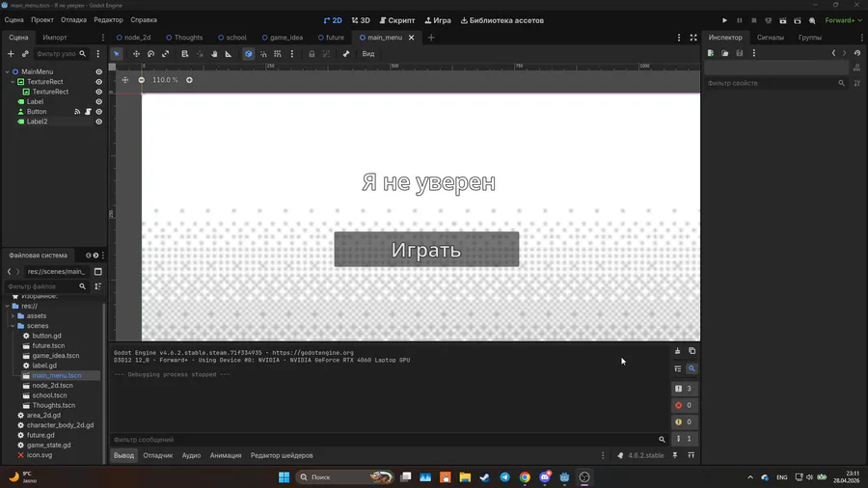868x488 pixels.
Task: Activate the Select mode arrow tool
Action: (117, 54)
